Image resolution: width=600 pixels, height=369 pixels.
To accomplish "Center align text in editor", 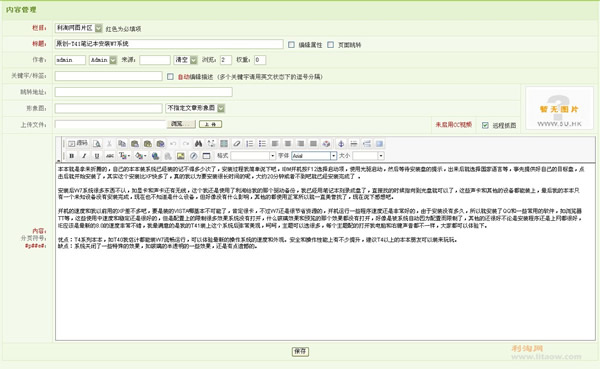I will (x=288, y=144).
